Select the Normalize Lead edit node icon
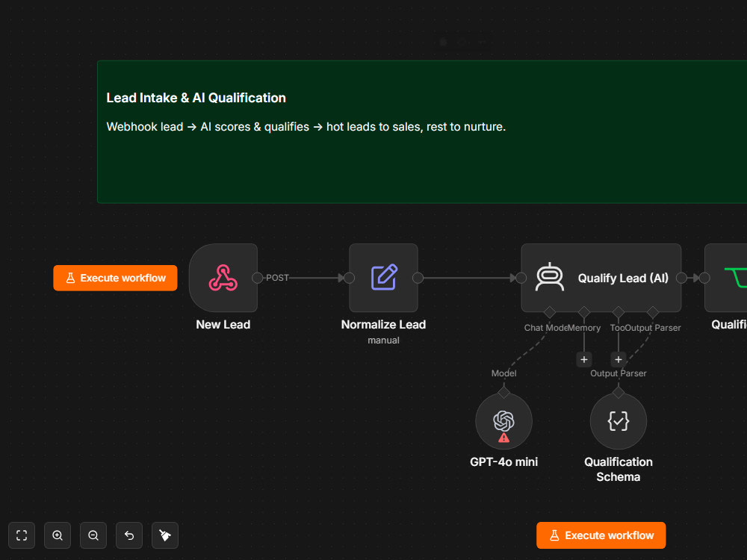The height and width of the screenshot is (560, 747). point(384,277)
